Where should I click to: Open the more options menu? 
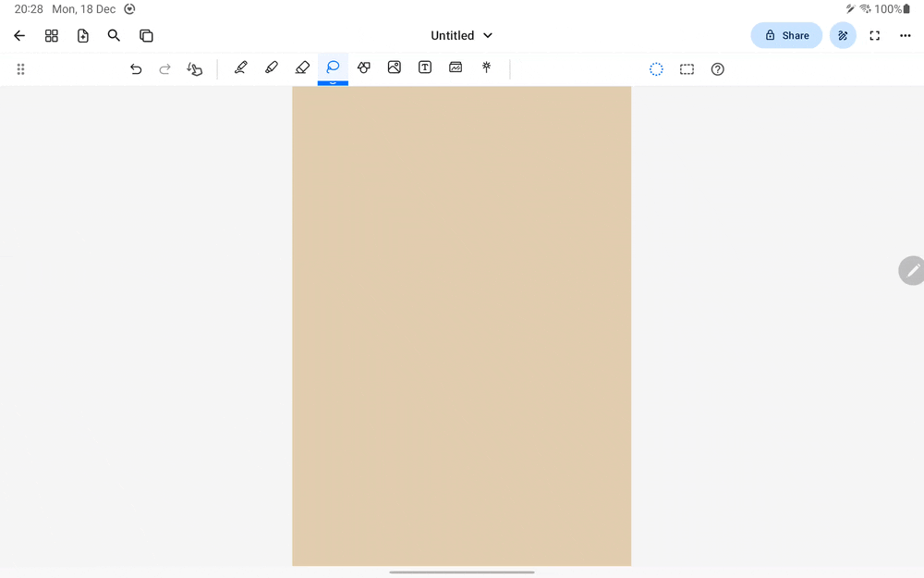click(906, 35)
